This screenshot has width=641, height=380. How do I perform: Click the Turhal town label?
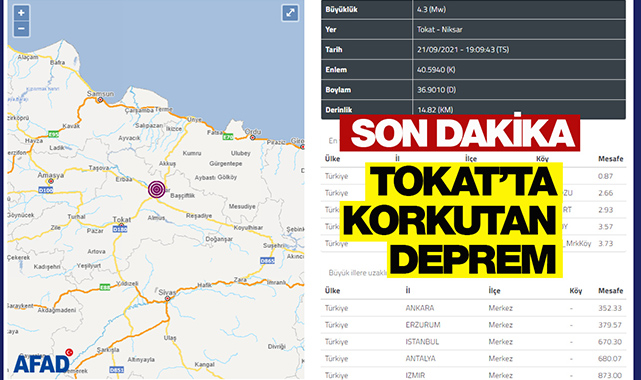(x=76, y=217)
